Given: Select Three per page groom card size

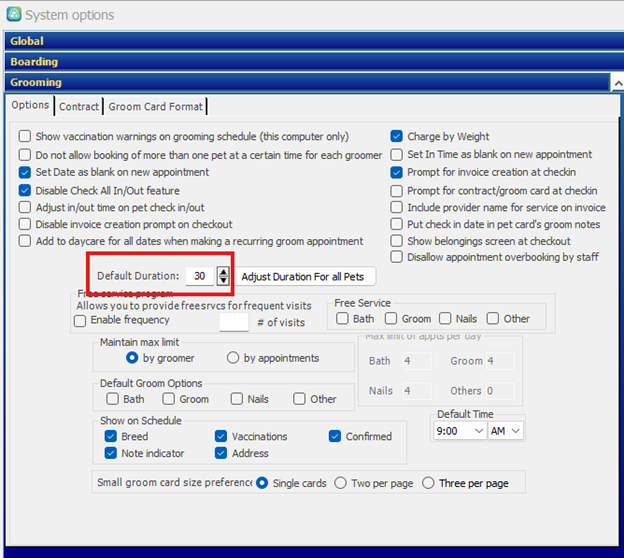Looking at the screenshot, I should click(428, 483).
